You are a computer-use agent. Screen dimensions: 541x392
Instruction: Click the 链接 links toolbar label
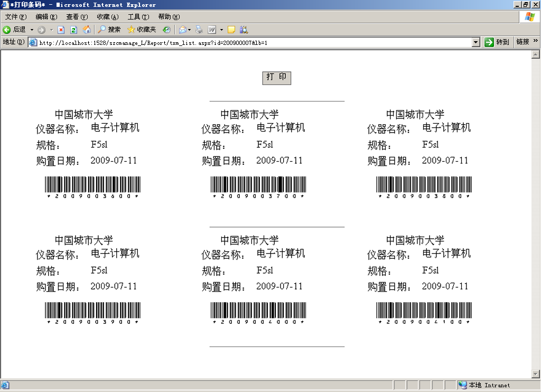tap(523, 42)
